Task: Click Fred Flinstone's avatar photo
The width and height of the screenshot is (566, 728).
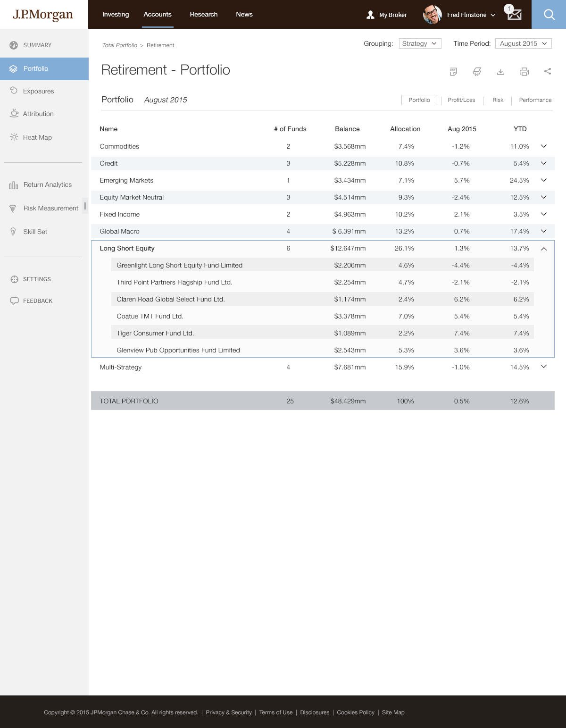Action: (x=432, y=15)
